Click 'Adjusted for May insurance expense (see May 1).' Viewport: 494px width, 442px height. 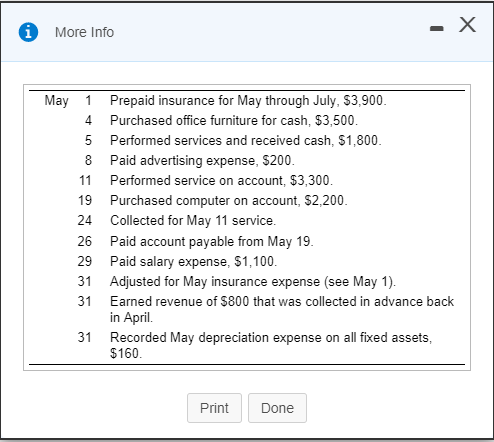tap(253, 281)
